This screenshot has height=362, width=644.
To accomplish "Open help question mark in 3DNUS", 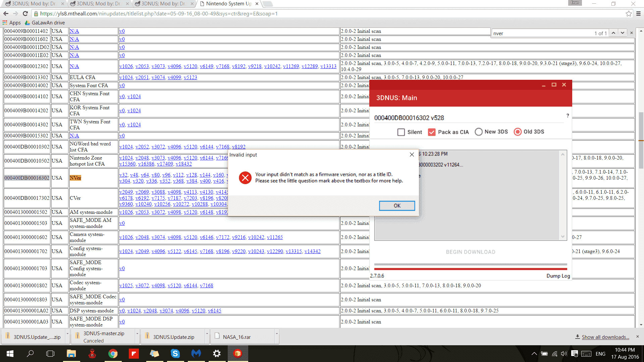I will (568, 116).
